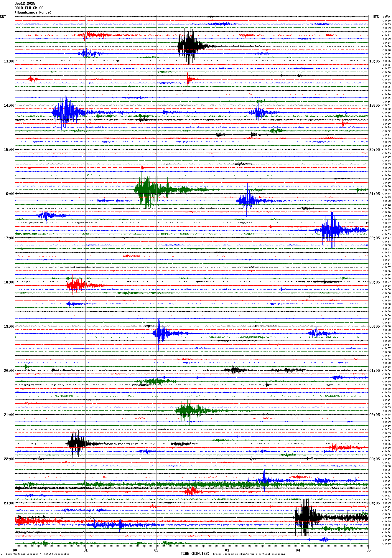Select the 23:00 CST time marker
The image size is (392, 558).
click(x=9, y=503)
